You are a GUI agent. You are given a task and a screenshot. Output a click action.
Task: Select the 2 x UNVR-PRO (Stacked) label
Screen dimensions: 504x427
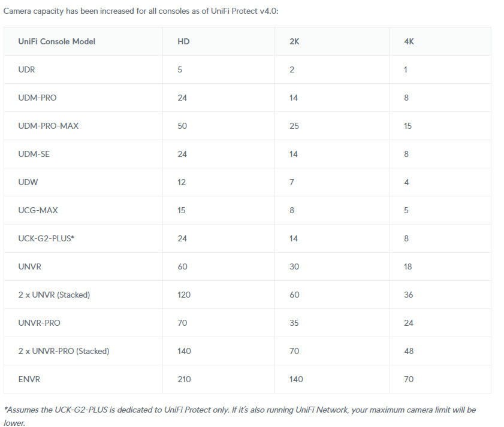[64, 351]
